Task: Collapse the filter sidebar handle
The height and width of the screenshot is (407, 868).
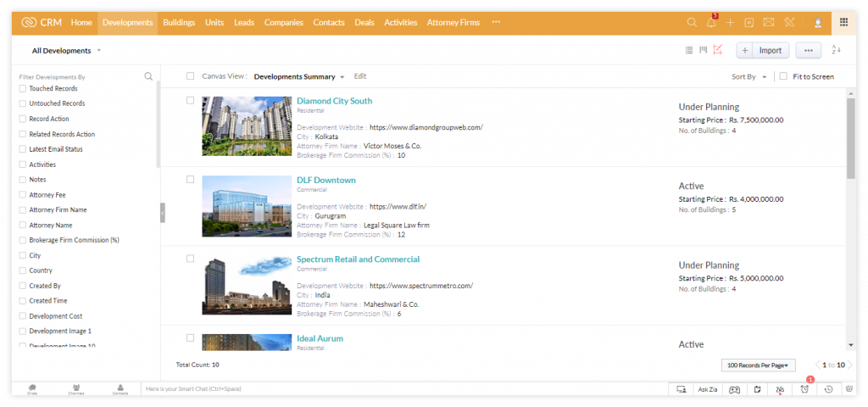Action: 163,213
